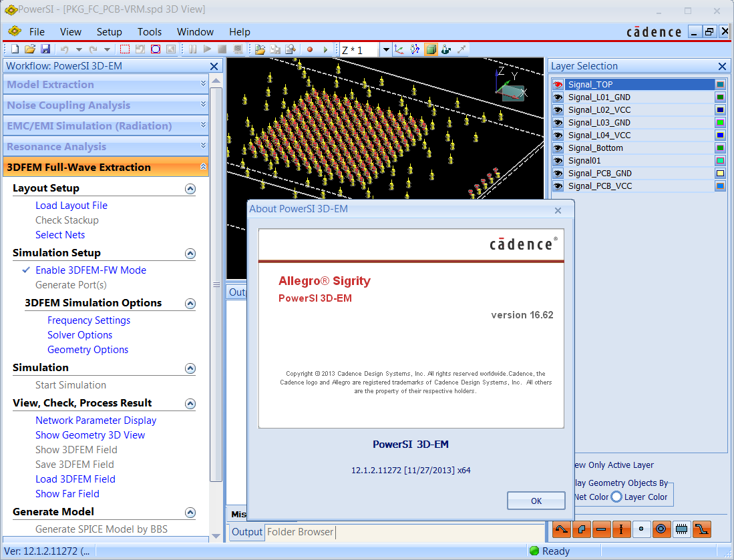
Task: Click the 3D axes view icon
Action: point(399,49)
